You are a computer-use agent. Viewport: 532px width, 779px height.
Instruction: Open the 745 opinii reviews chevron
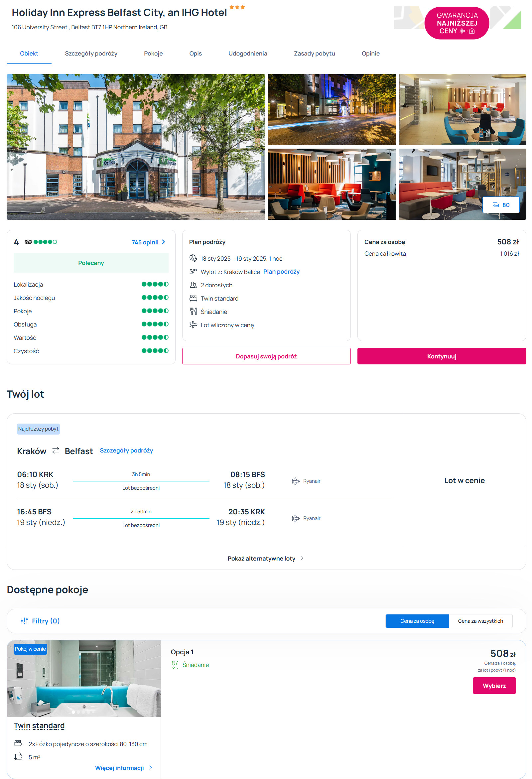(x=163, y=242)
